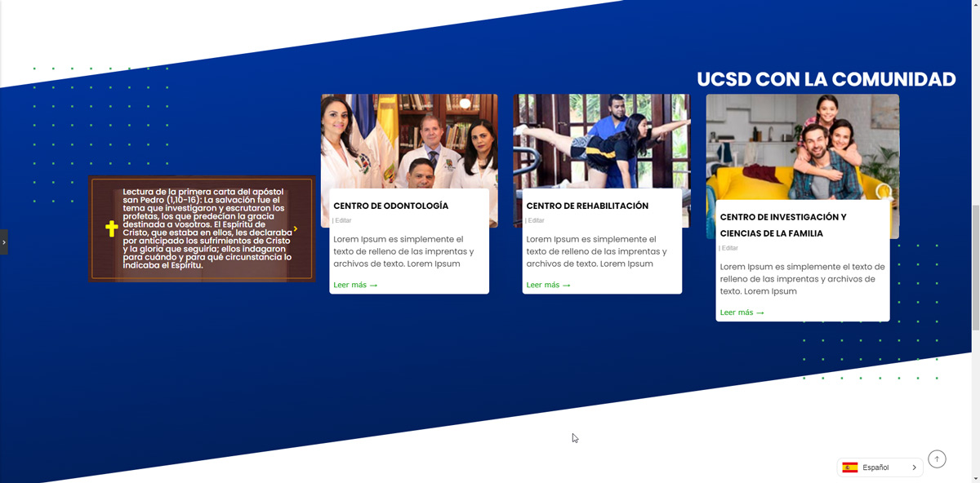Click Editar under the Familia center card
This screenshot has width=980, height=483.
(x=729, y=248)
